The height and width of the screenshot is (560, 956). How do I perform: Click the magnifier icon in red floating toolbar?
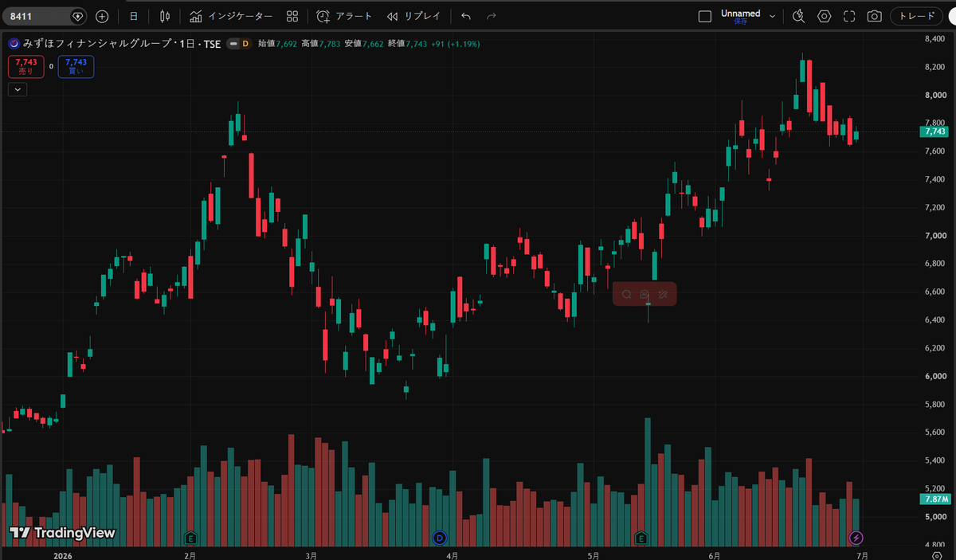[x=626, y=295]
